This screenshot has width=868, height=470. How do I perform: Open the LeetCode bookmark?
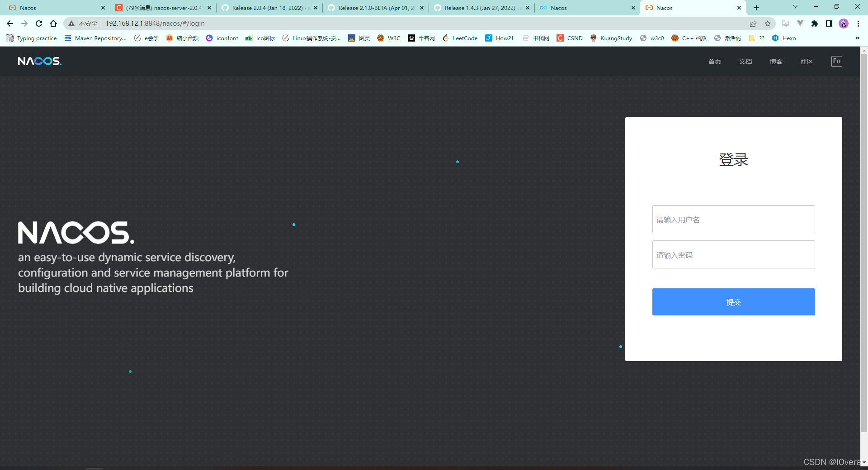[460, 38]
